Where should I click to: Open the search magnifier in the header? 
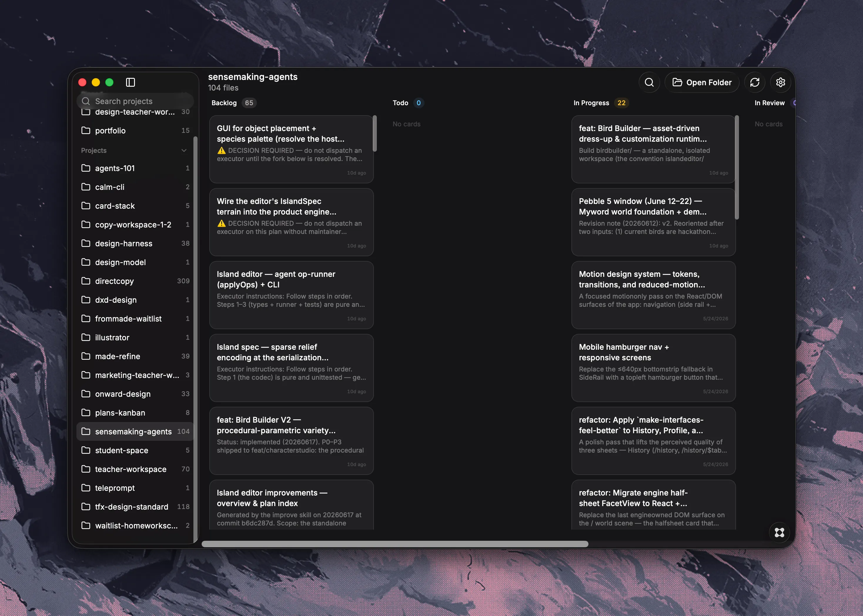click(649, 82)
